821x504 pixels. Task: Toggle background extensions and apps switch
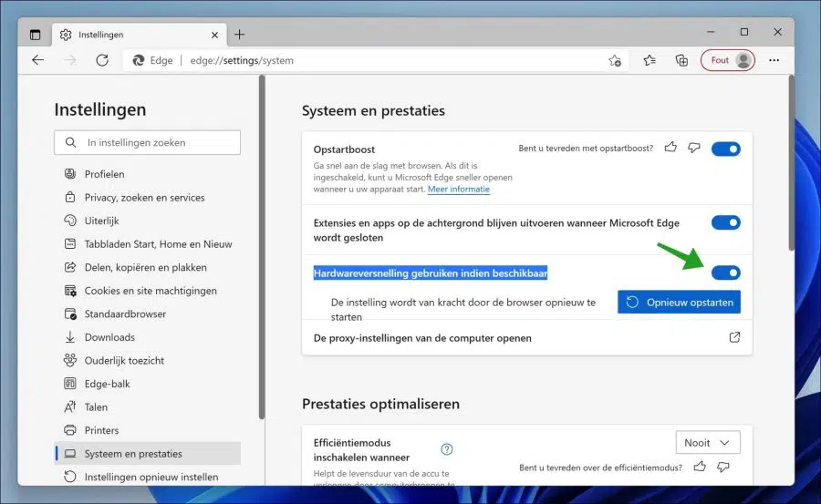[726, 223]
